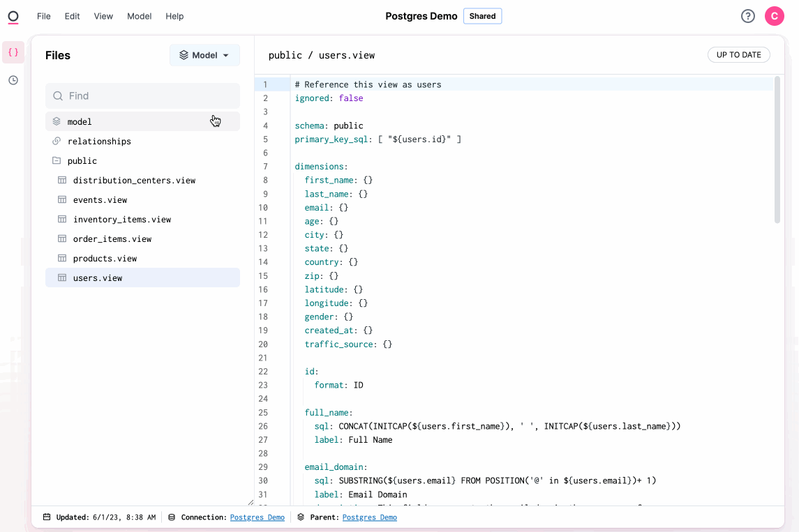Click the 'schema: public' line

[x=329, y=126]
